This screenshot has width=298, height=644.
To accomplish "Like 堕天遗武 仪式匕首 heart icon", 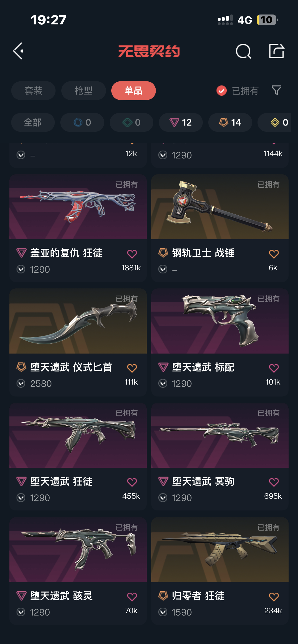I will coord(132,368).
